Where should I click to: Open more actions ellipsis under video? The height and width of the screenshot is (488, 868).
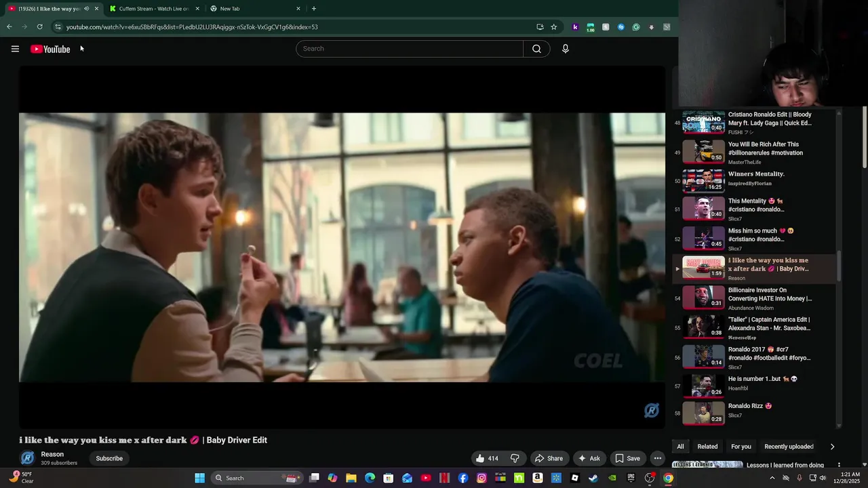[x=657, y=458]
